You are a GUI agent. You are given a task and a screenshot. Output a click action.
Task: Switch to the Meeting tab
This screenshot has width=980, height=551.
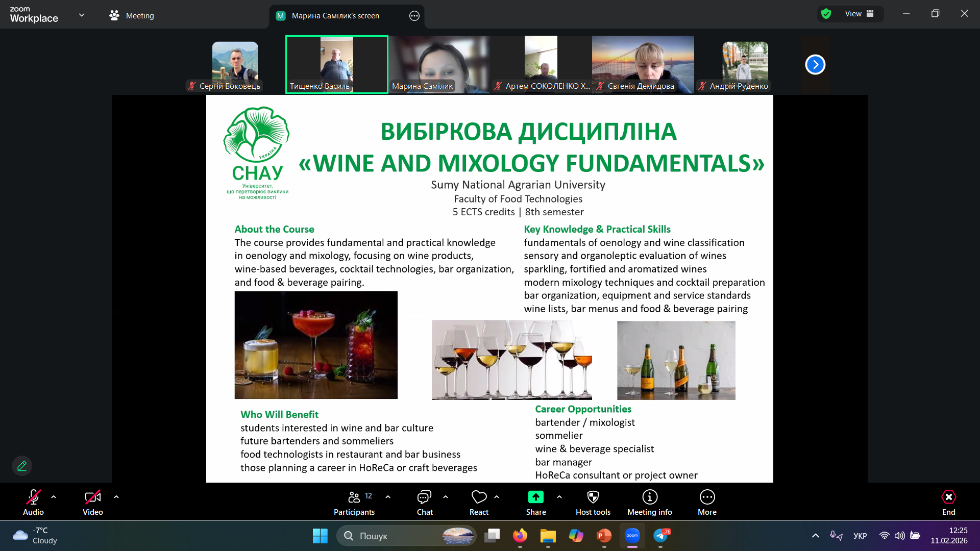click(x=132, y=15)
